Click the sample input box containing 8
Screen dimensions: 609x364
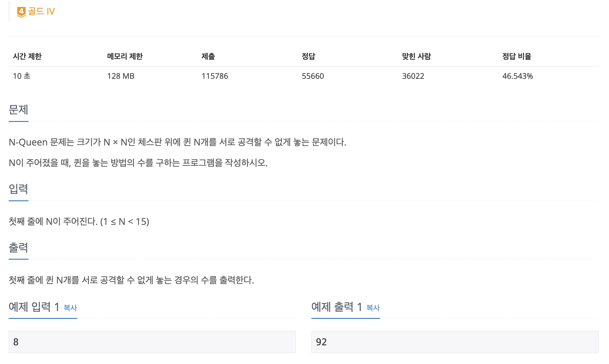pyautogui.click(x=152, y=342)
